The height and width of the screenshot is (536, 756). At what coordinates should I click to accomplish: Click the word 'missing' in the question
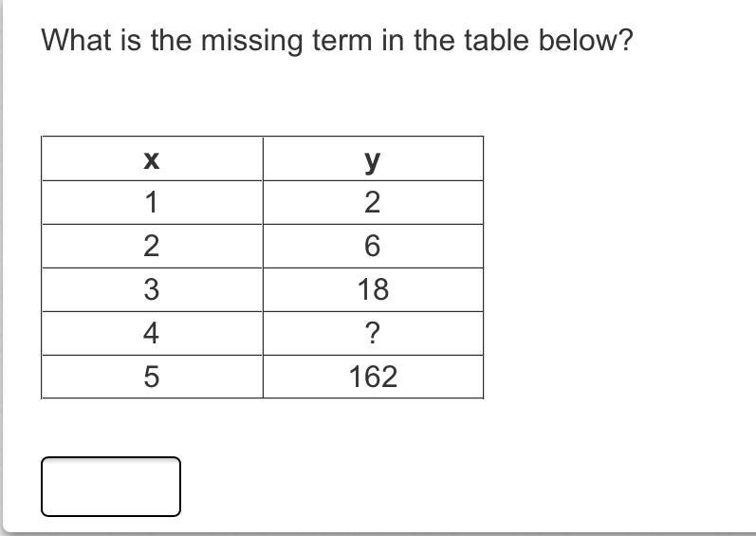click(x=251, y=42)
